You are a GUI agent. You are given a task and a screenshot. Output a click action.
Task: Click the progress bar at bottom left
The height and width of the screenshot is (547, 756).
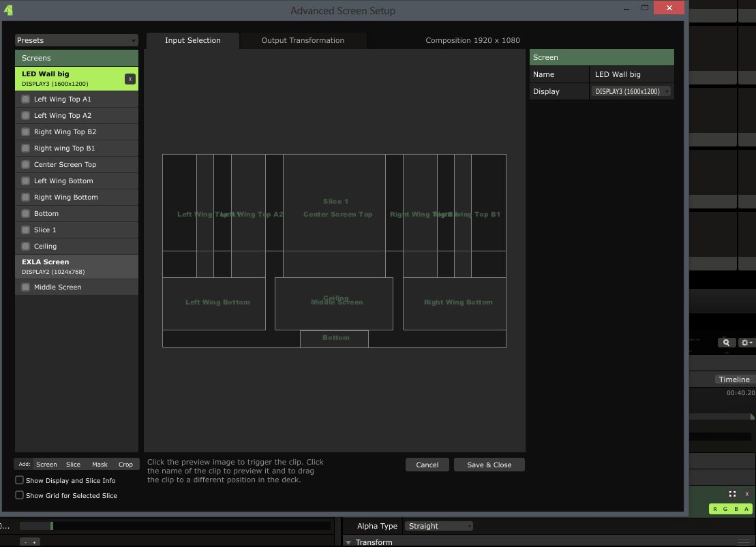coord(175,526)
